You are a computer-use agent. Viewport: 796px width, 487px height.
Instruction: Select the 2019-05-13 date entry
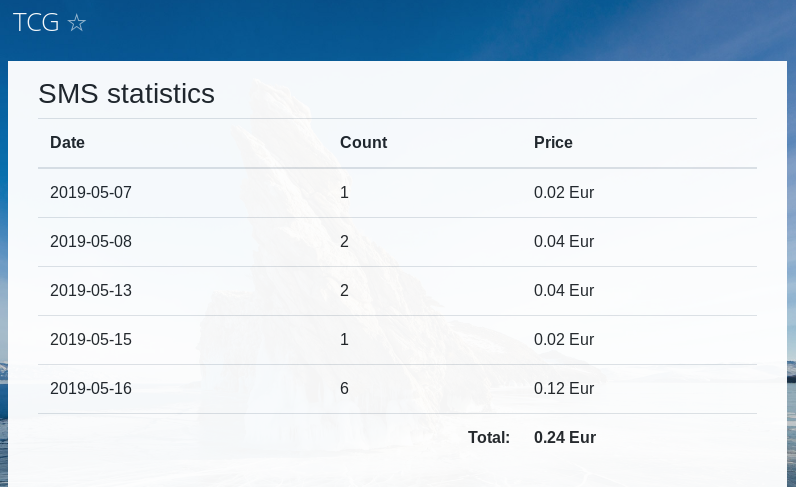[x=91, y=291]
